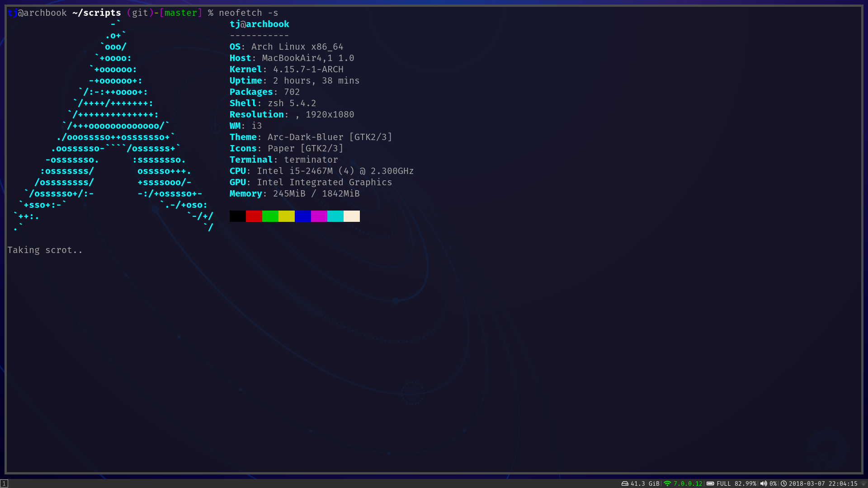This screenshot has width=868, height=488.
Task: Click the cyan color block
Action: pos(335,216)
